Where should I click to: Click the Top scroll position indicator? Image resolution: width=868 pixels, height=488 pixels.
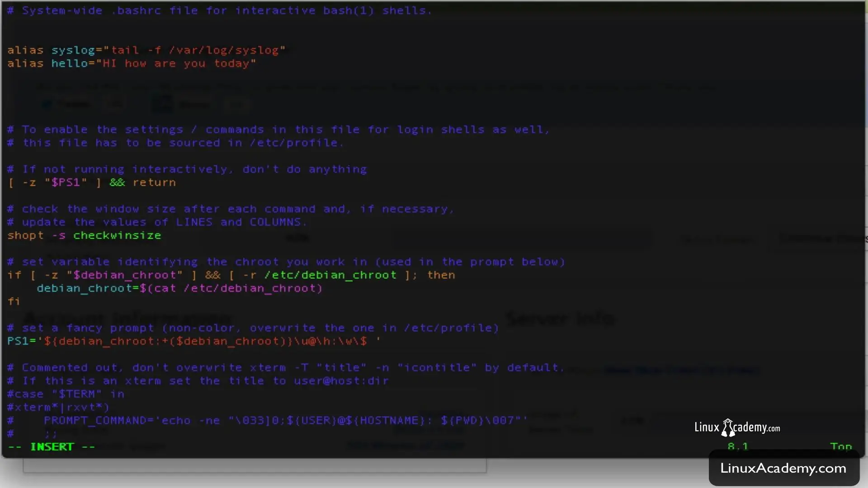pyautogui.click(x=840, y=447)
